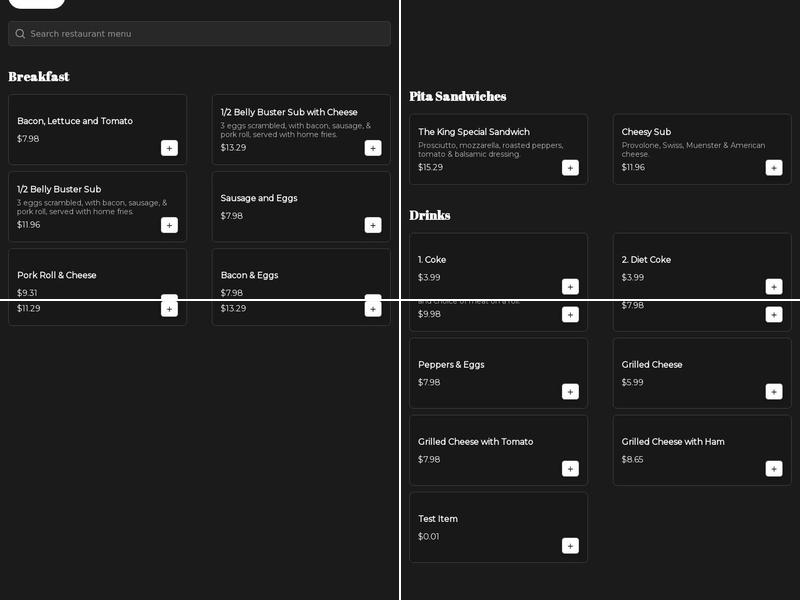Open the Bacon & Eggs item title

[x=249, y=275]
